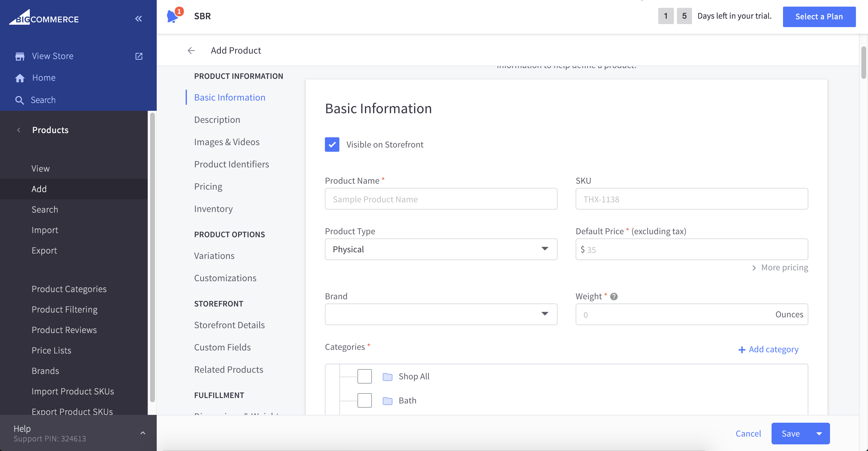Go back using the arrow beside Add Product
The image size is (868, 451).
tap(191, 51)
